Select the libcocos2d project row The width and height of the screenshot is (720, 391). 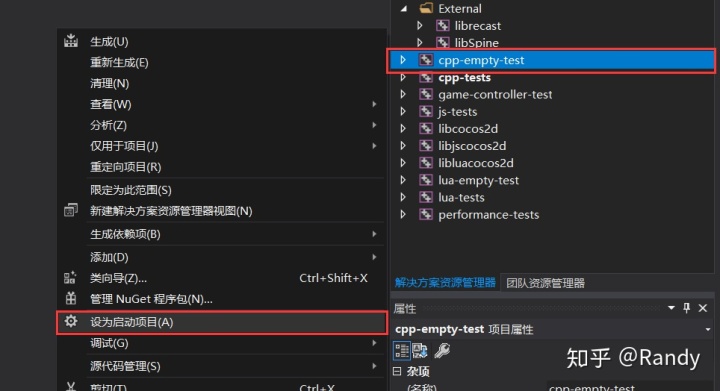pos(552,128)
